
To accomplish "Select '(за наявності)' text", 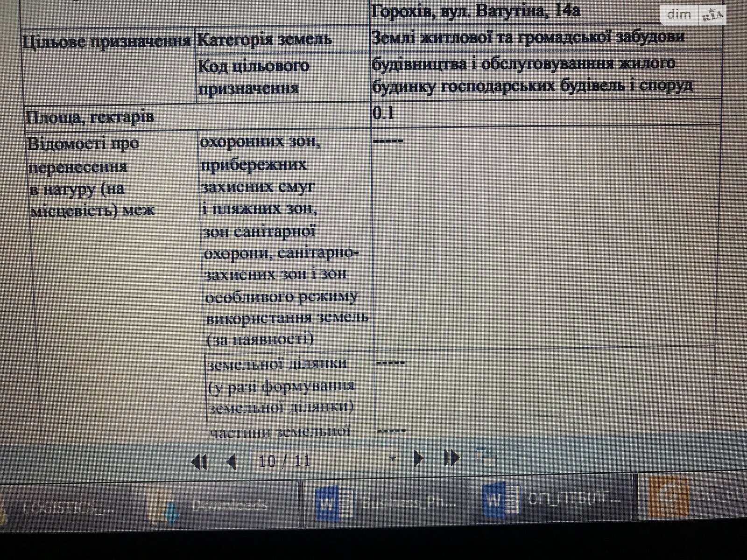I will [260, 339].
